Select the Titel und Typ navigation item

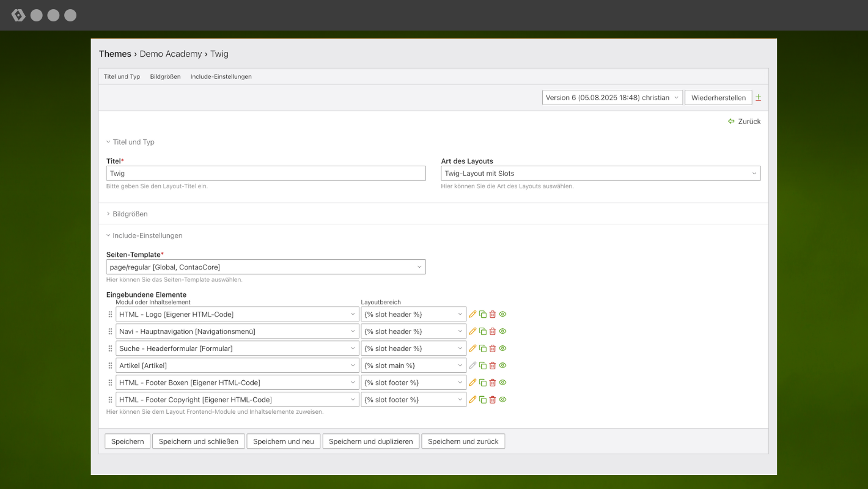point(122,76)
